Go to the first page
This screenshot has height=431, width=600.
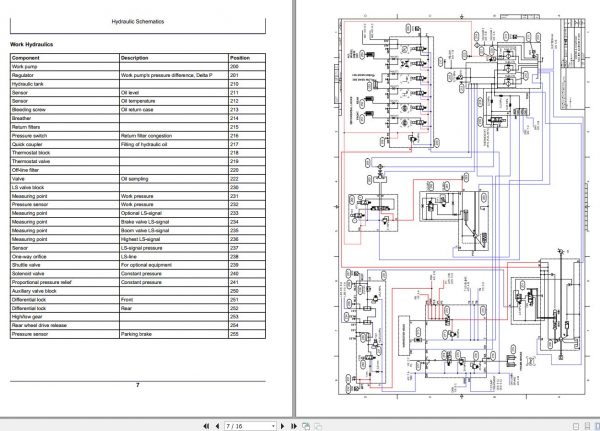tap(206, 426)
